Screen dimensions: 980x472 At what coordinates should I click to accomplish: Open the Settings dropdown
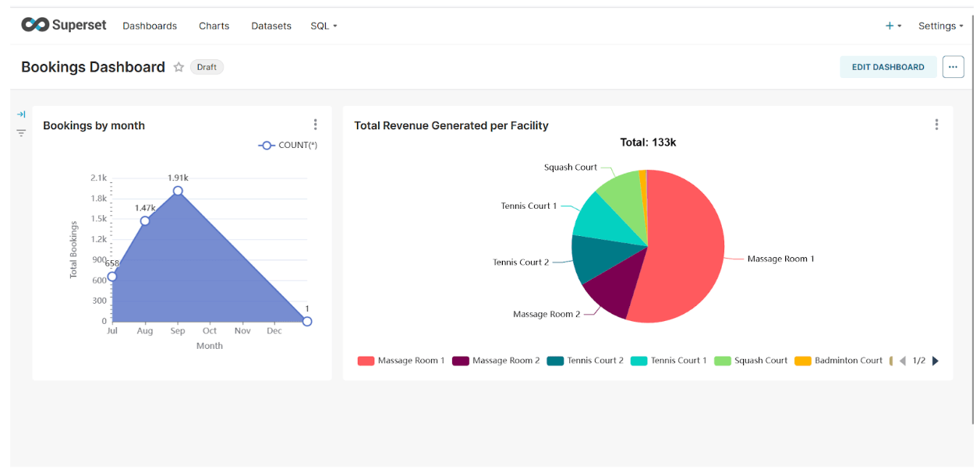tap(940, 26)
